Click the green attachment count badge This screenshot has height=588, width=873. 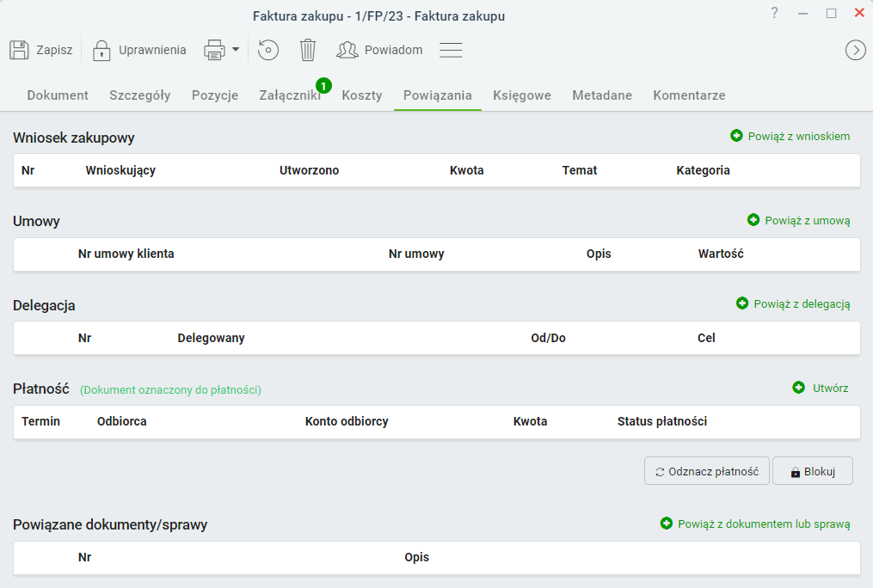coord(323,86)
